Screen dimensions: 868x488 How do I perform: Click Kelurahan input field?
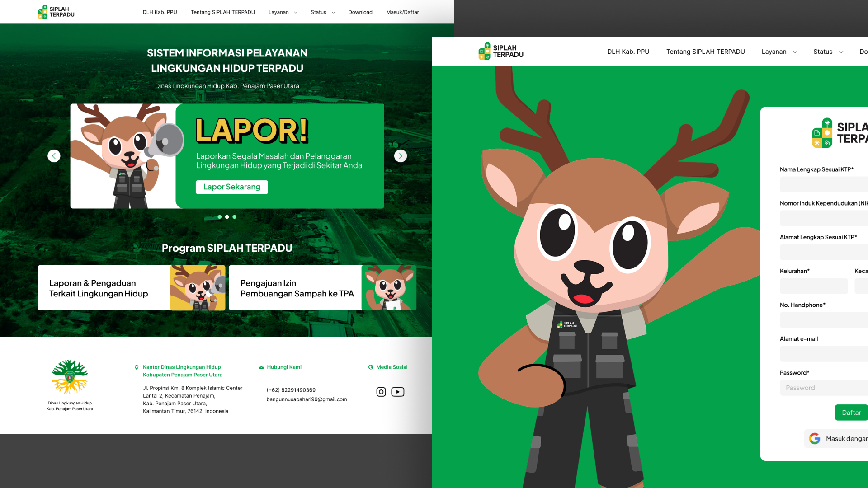(814, 286)
